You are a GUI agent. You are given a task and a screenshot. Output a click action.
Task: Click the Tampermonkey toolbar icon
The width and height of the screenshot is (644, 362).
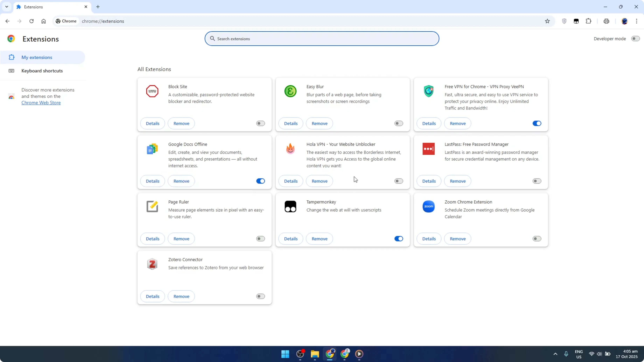click(576, 21)
